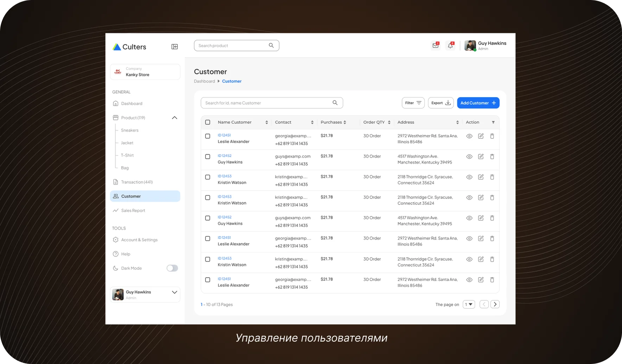Edit the first Leslie Alexander row
Screen dimensions: 622x364
click(481, 136)
